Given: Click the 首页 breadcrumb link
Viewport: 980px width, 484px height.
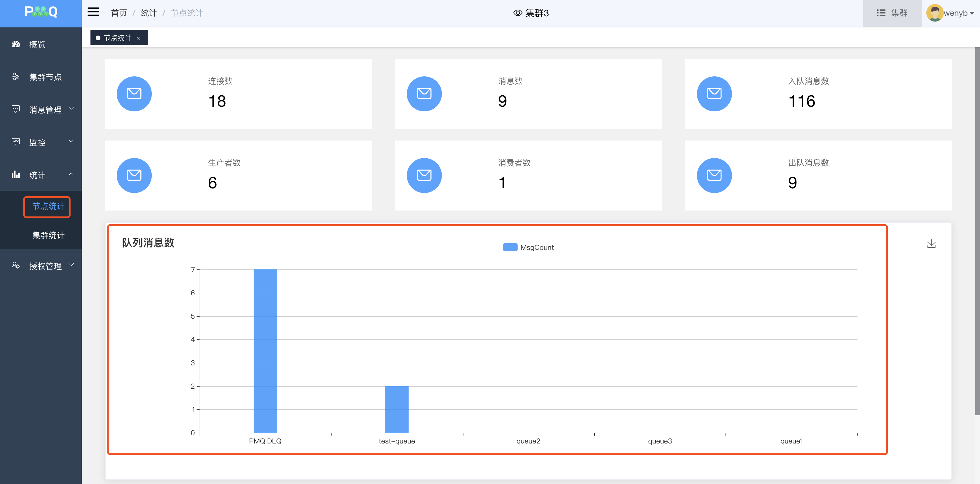Looking at the screenshot, I should tap(119, 13).
